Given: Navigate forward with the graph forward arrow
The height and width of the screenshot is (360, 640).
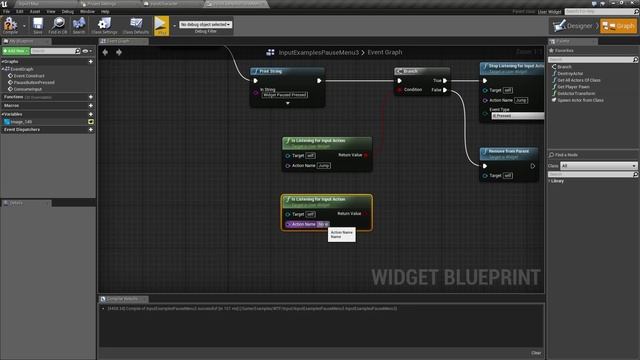Looking at the screenshot, I should [x=119, y=52].
